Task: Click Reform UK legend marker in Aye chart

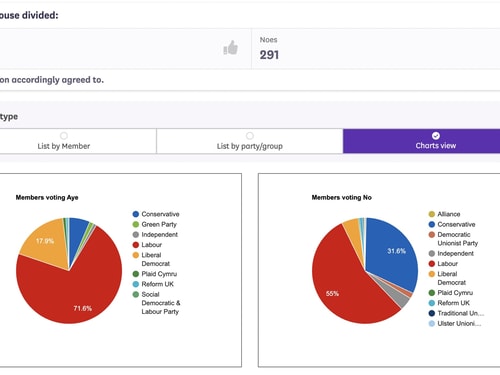Action: pos(136,284)
